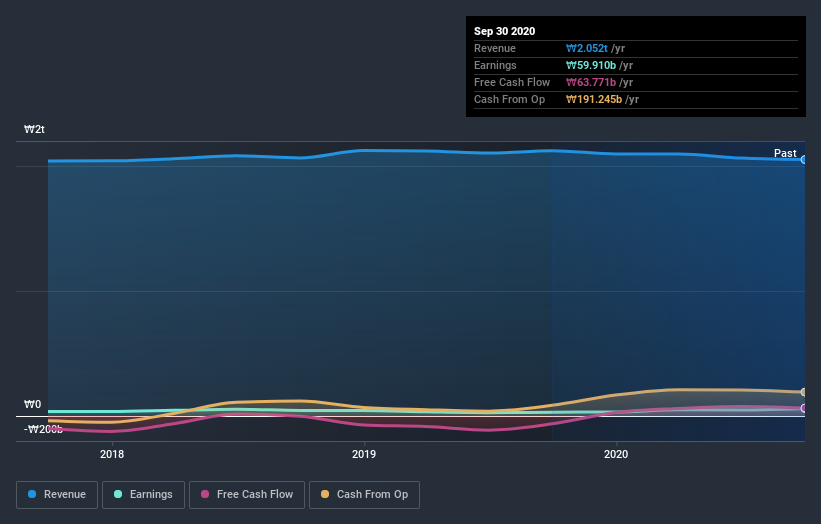821x524 pixels.
Task: Select the 2020 axis label
Action: tap(616, 454)
